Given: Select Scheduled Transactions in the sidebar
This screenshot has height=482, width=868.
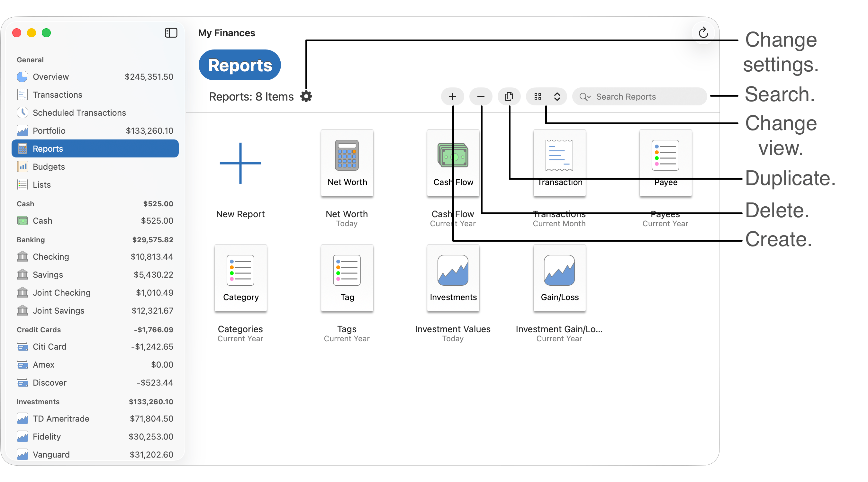Looking at the screenshot, I should point(79,113).
